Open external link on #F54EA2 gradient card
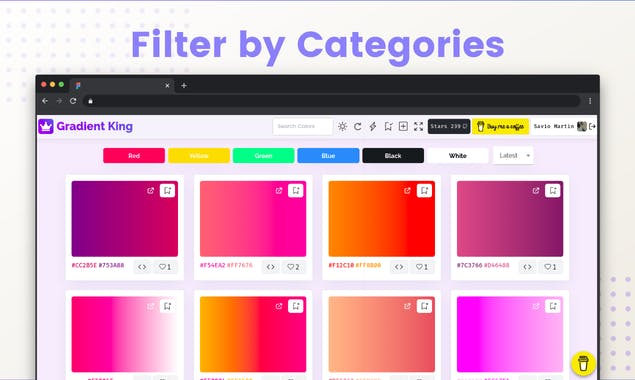Viewport: 635px width, 380px height. [279, 190]
